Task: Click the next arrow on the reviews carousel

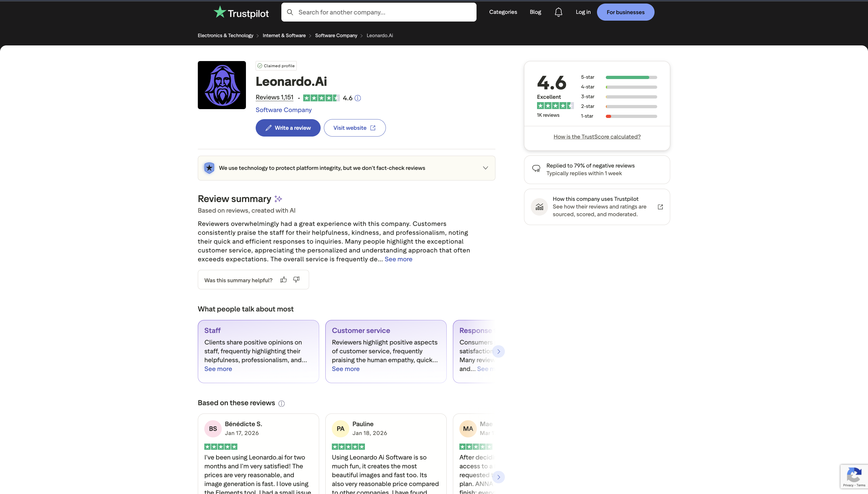Action: (499, 477)
